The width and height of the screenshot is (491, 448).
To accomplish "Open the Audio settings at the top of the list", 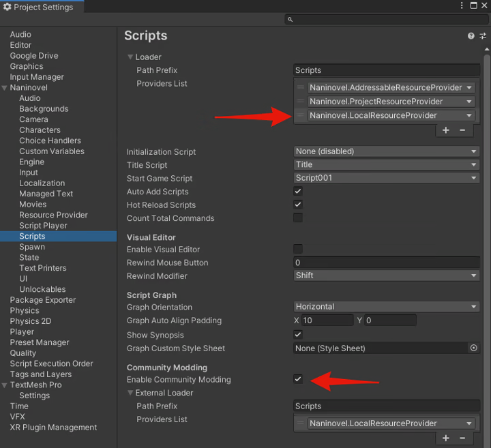I will click(x=20, y=35).
